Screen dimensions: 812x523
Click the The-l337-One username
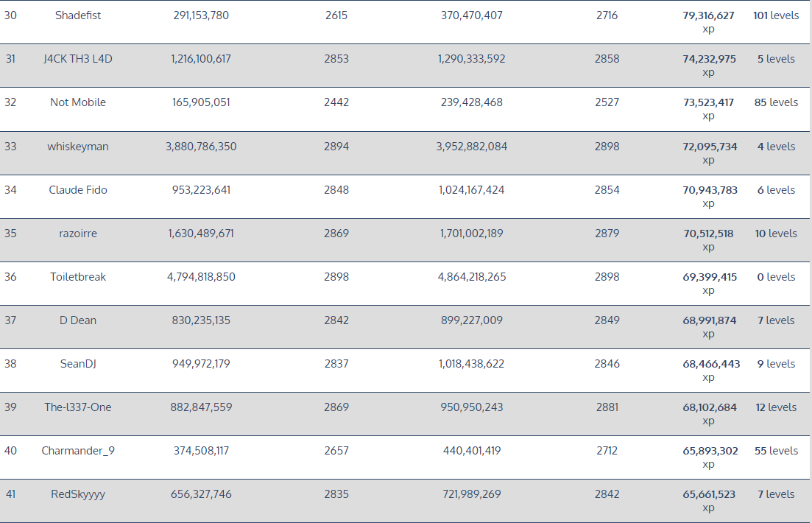pyautogui.click(x=78, y=407)
